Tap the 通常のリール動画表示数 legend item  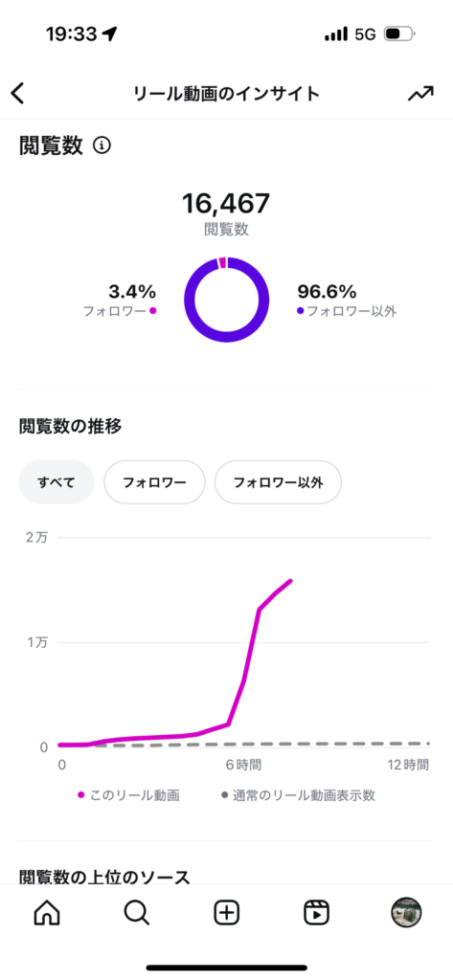click(x=298, y=795)
